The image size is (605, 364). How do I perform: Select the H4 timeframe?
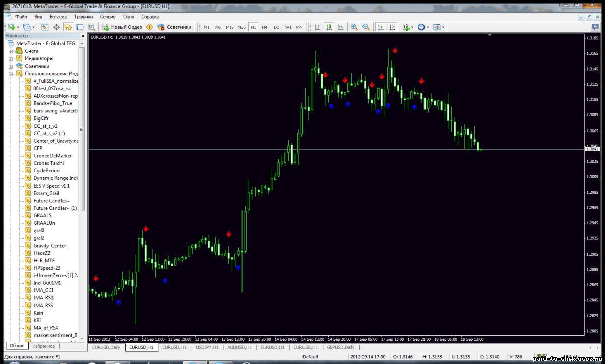(x=265, y=27)
